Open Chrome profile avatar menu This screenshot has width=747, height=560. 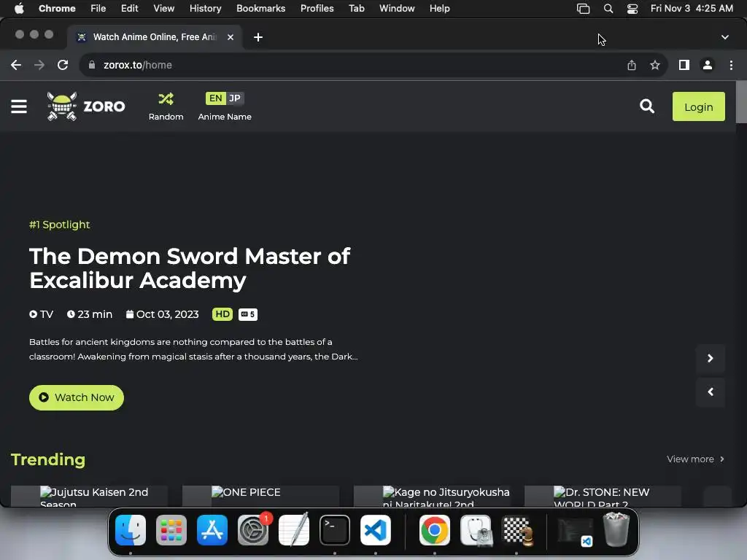click(x=708, y=65)
